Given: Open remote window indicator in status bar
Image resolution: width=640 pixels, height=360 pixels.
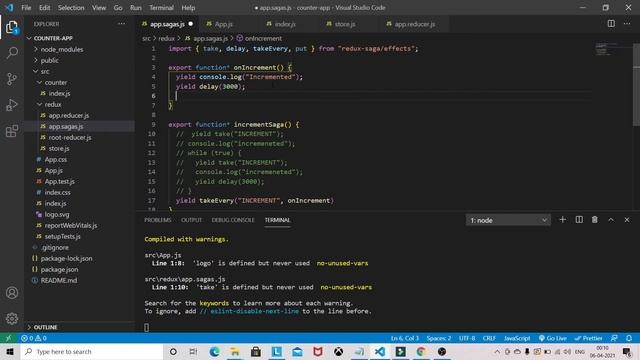Looking at the screenshot, I should [x=8, y=338].
